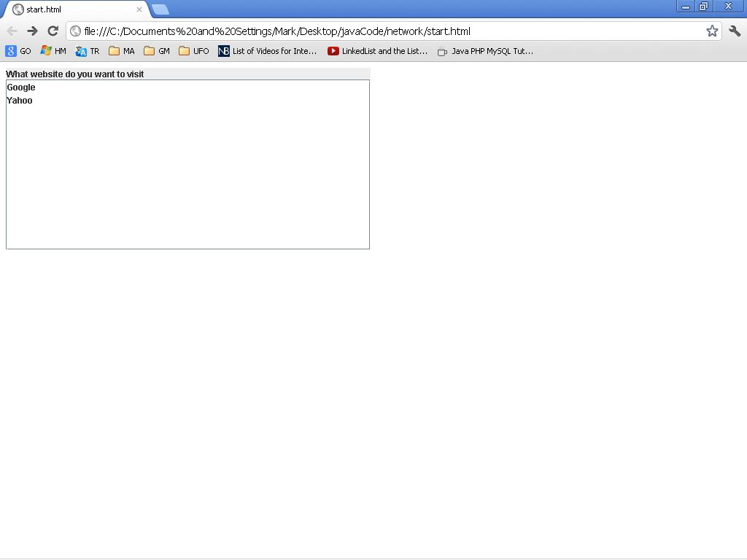Screen dimensions: 747x560
Task: Select the start.html browser tab
Action: [x=73, y=9]
